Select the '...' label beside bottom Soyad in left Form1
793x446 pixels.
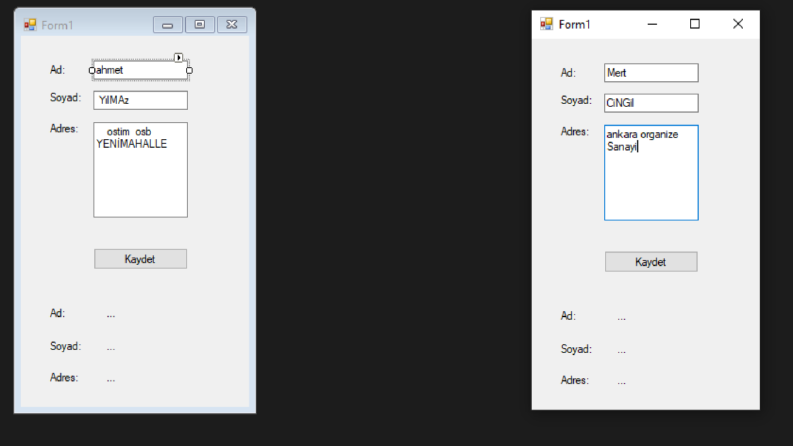point(111,348)
